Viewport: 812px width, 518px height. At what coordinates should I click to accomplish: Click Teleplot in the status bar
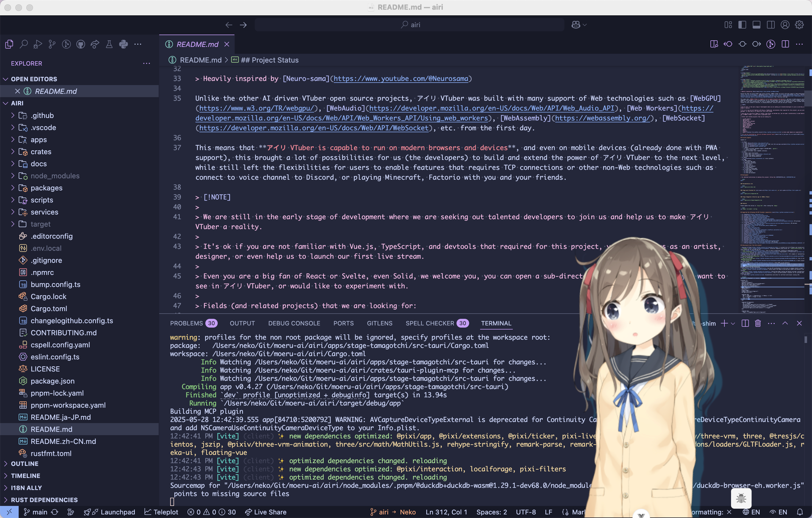(x=161, y=512)
